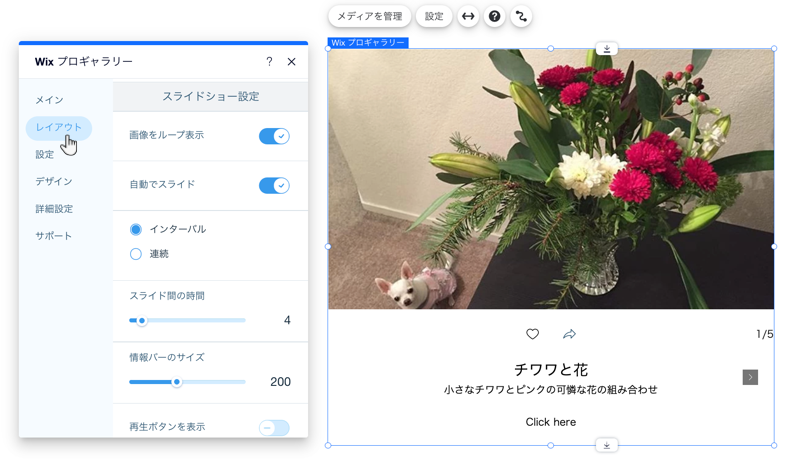The width and height of the screenshot is (800, 460).
Task: Open the メイン tab
Action: point(49,100)
